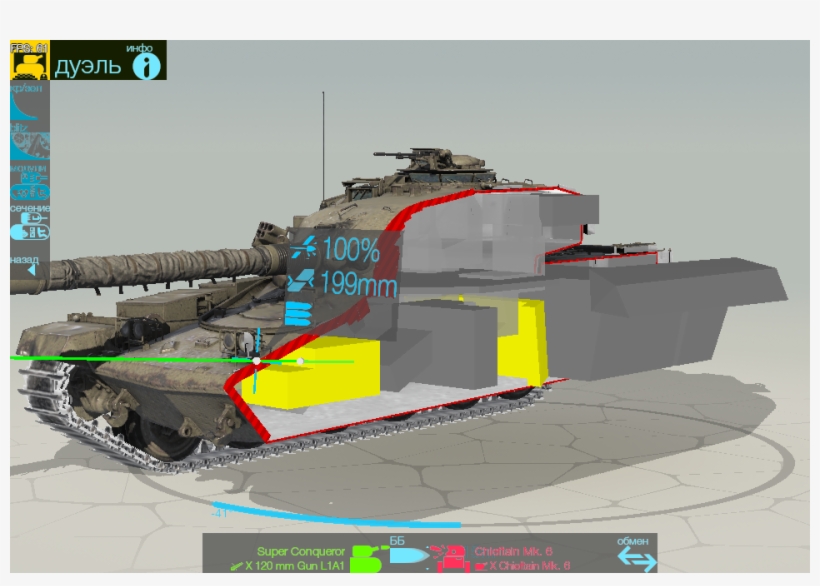Click the yellow tank icon top-left
This screenshot has height=586, width=820.
[x=30, y=60]
